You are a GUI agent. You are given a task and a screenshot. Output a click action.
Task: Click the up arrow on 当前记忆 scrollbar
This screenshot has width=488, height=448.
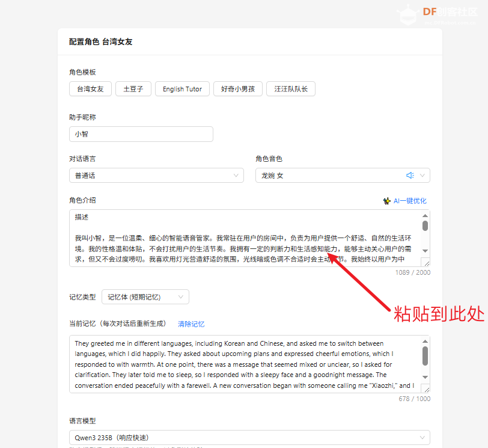(x=424, y=340)
